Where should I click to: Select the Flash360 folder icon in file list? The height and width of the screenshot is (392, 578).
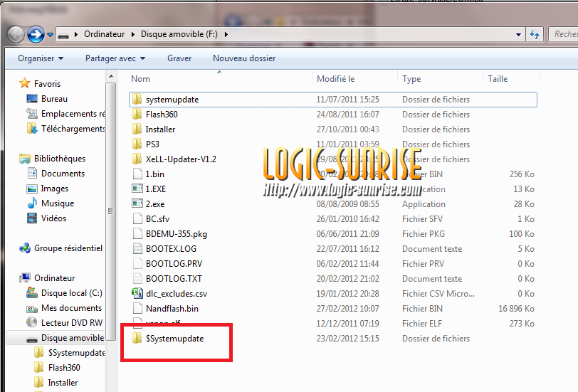point(137,115)
